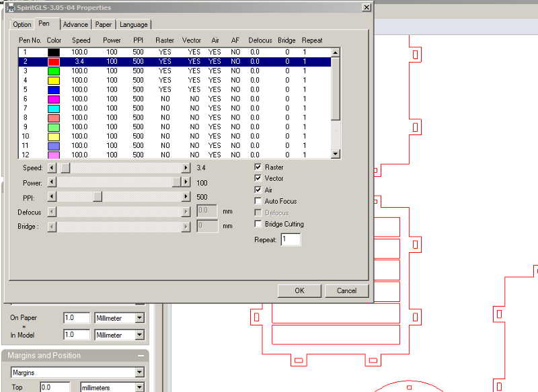Open the Advance tab
538x392 pixels.
pyautogui.click(x=75, y=24)
